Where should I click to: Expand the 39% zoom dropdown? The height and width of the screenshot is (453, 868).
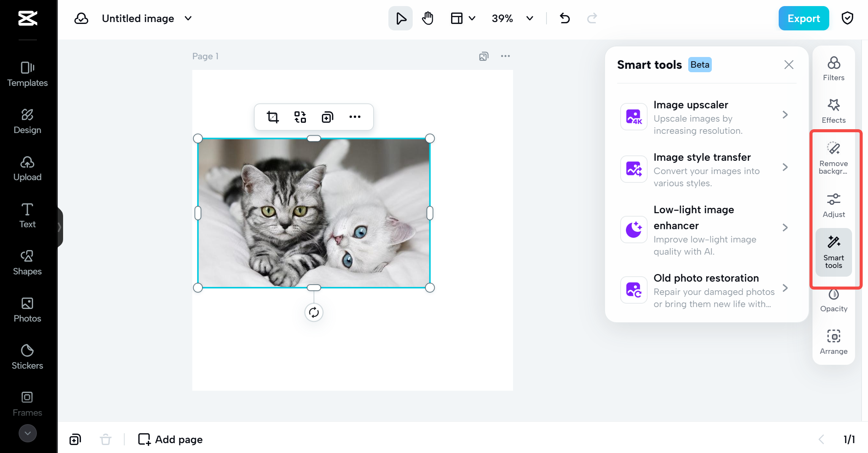coord(529,18)
